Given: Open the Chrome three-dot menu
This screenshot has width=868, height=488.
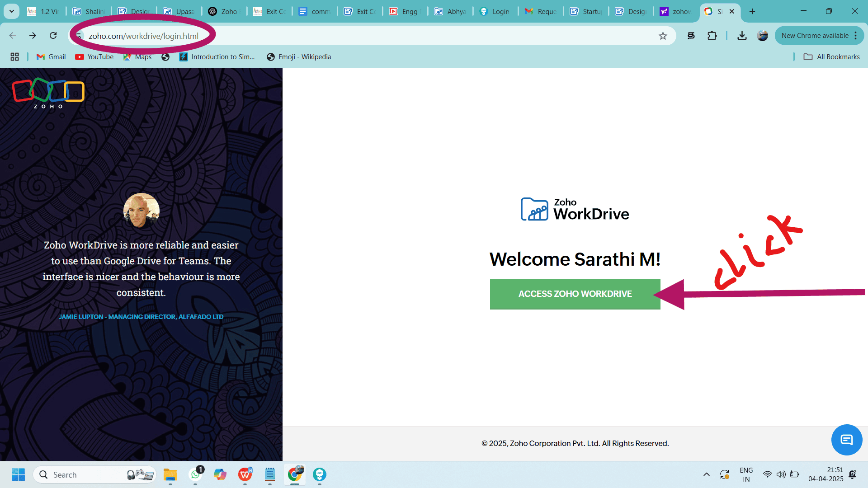Looking at the screenshot, I should coord(856,36).
